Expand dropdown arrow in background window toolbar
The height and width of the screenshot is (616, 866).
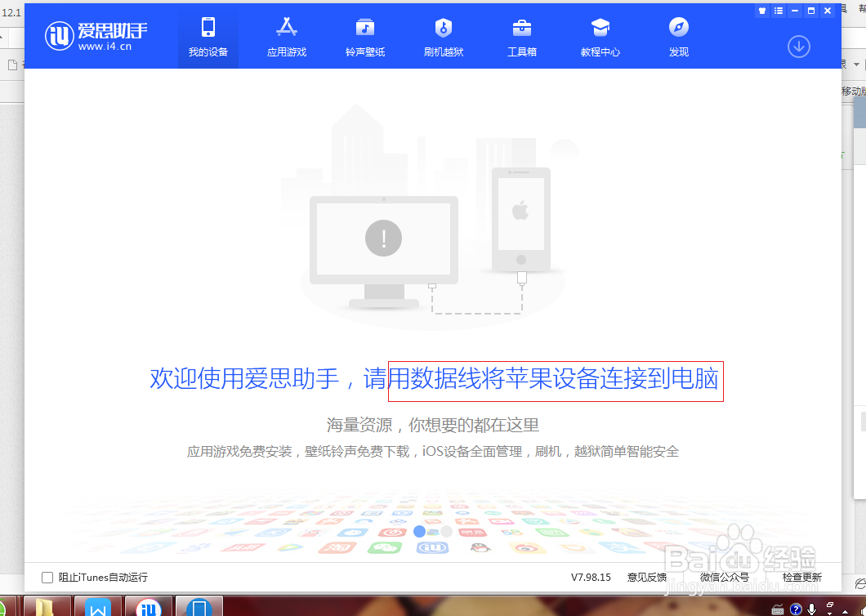pyautogui.click(x=856, y=65)
